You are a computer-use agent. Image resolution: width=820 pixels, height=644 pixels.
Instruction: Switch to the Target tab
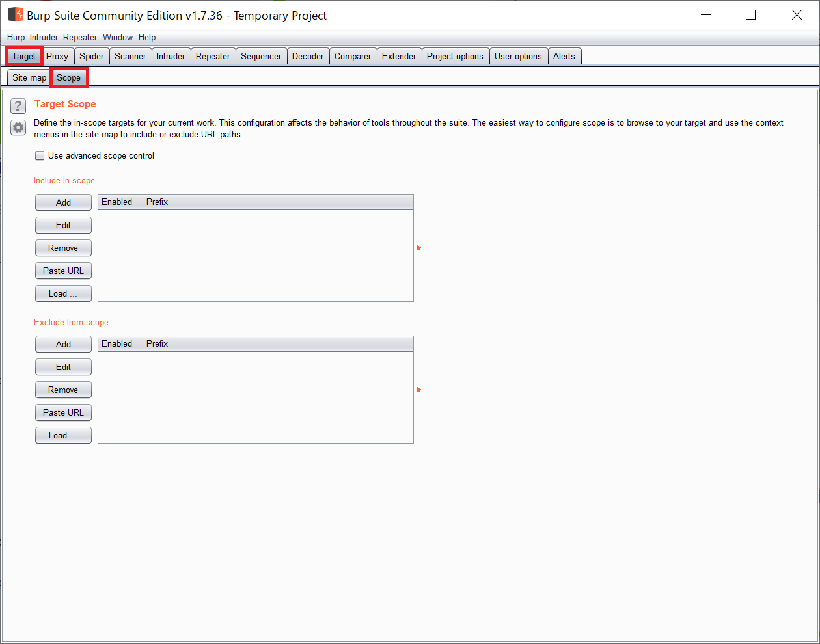(x=24, y=56)
